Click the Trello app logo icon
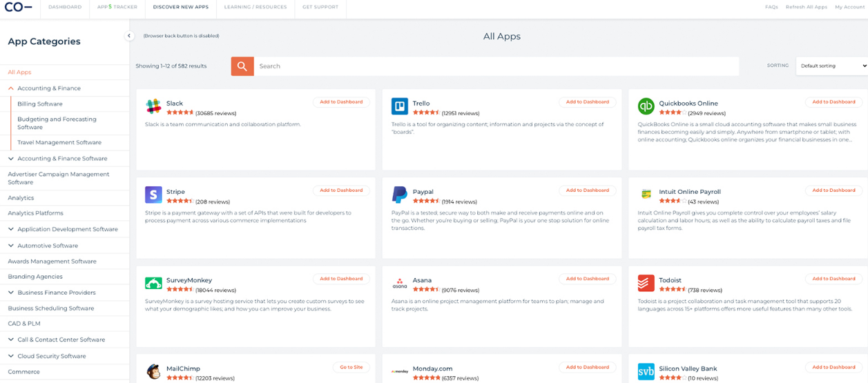 (x=400, y=106)
